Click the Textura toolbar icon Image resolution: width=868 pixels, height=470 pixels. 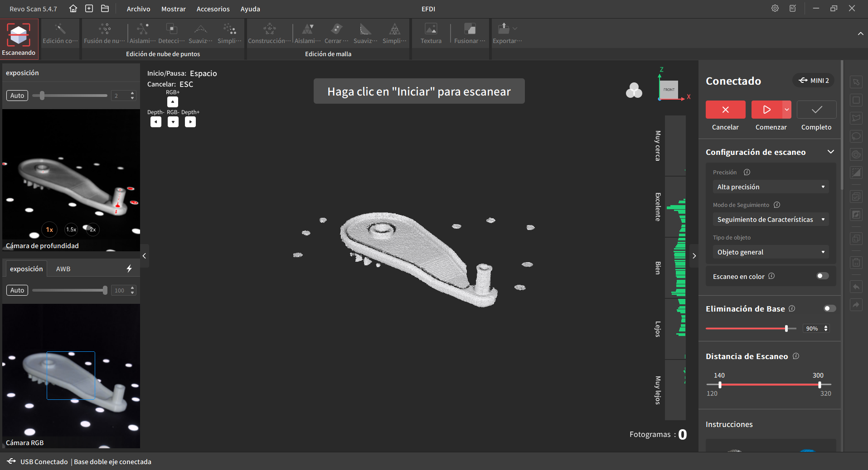(x=431, y=29)
